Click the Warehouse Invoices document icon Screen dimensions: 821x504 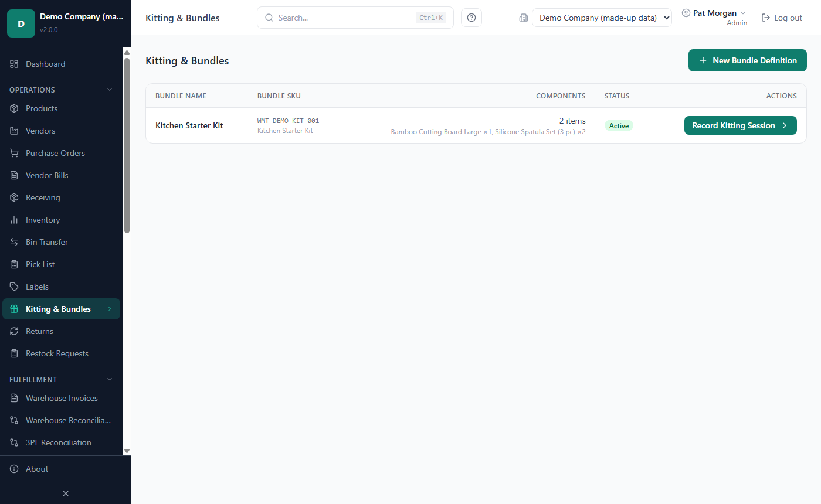(14, 398)
